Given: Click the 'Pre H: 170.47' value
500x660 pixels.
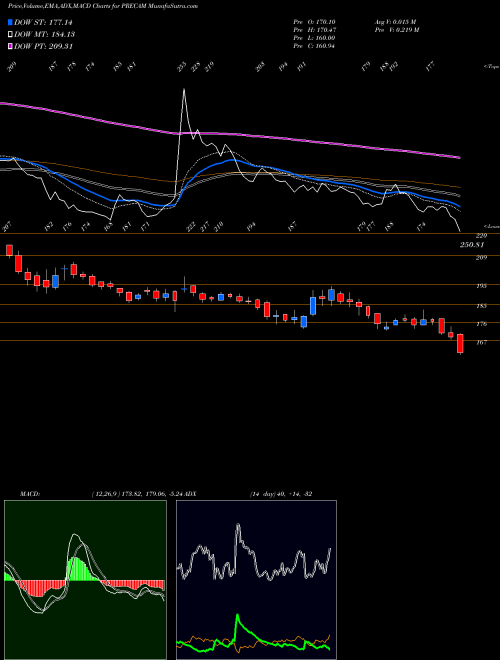Looking at the screenshot, I should click(314, 30).
